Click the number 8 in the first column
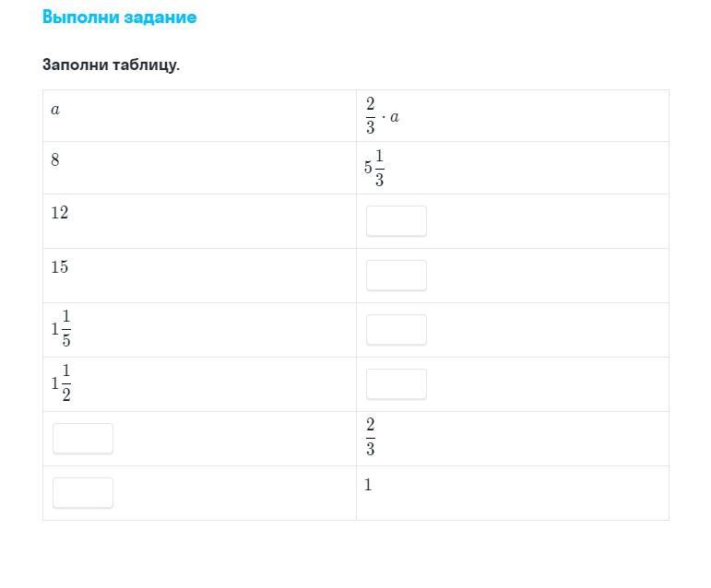This screenshot has height=588, width=711. pyautogui.click(x=54, y=159)
